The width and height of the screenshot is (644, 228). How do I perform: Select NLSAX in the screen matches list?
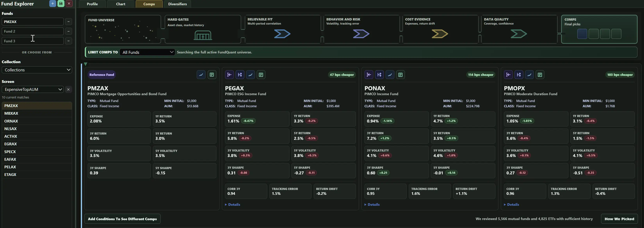click(37, 129)
